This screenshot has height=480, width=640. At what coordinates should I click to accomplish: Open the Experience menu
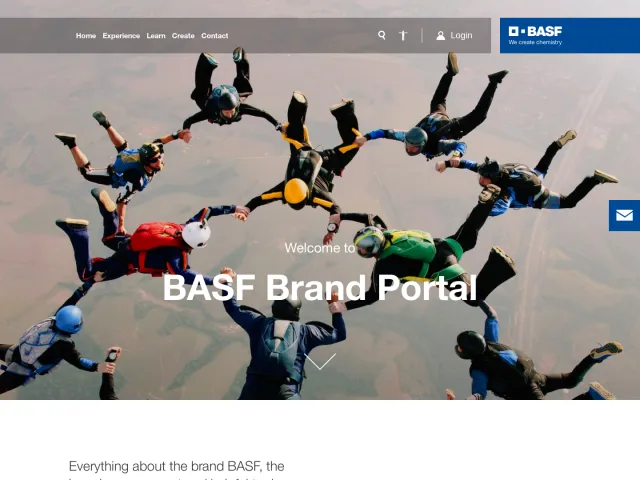(121, 36)
